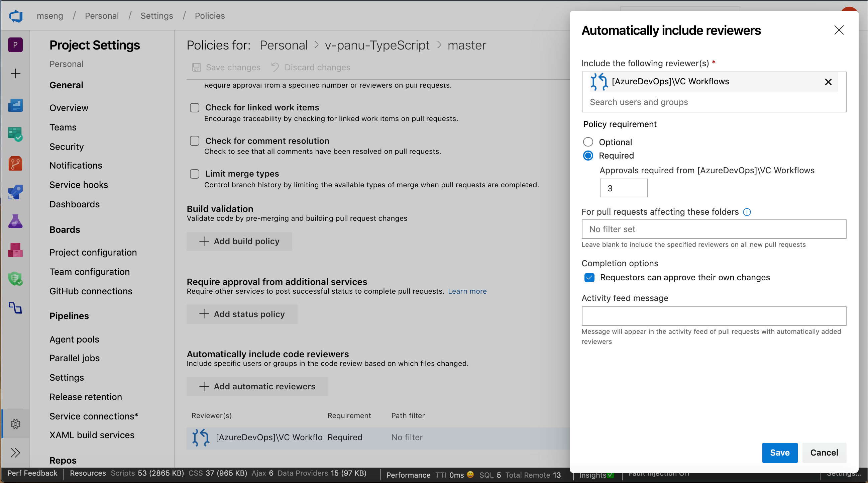Check the Check for linked work items box
The image size is (868, 483).
click(x=194, y=108)
